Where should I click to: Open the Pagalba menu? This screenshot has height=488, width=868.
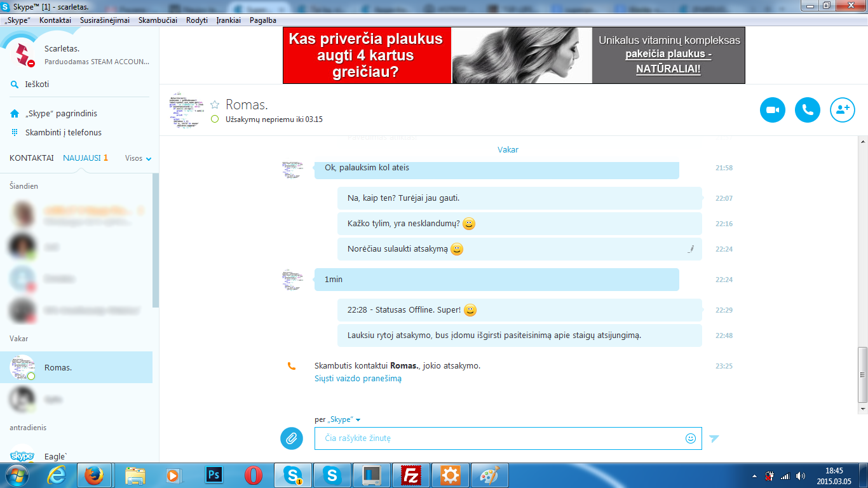point(263,20)
